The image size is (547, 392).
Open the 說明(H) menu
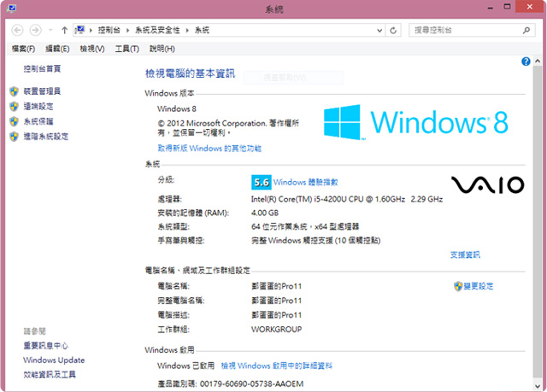click(x=162, y=49)
